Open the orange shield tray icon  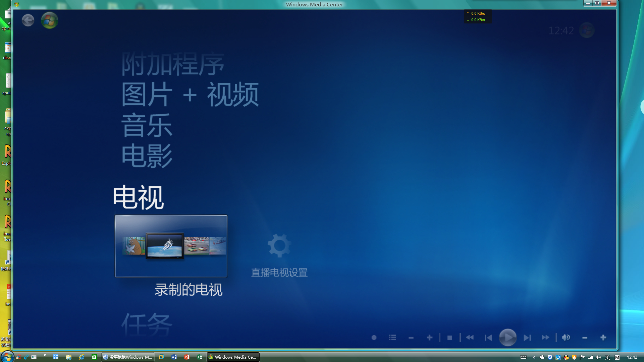(574, 357)
